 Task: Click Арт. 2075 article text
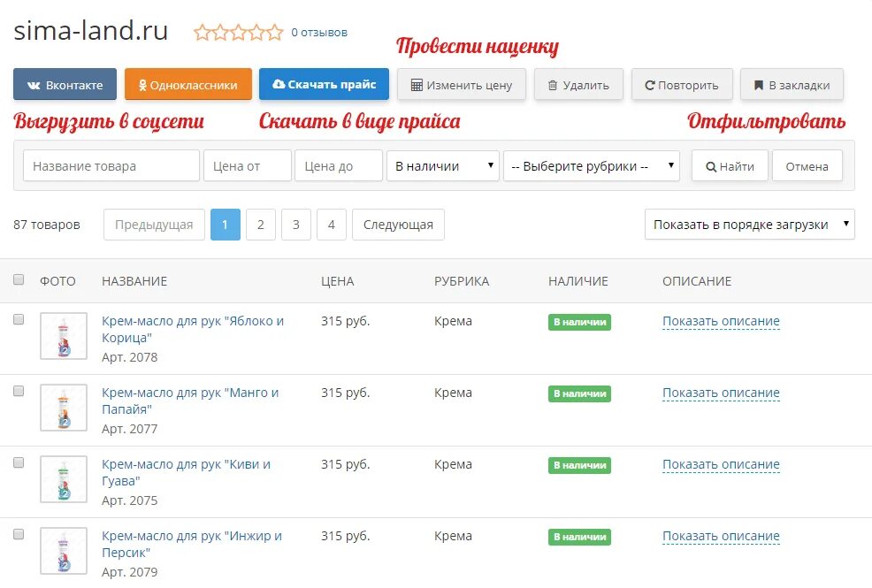[130, 500]
